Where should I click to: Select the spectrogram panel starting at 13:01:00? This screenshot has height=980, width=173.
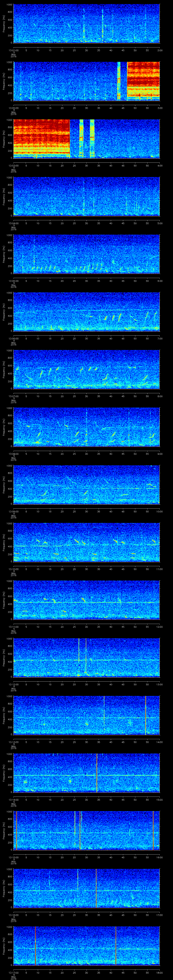point(87,24)
